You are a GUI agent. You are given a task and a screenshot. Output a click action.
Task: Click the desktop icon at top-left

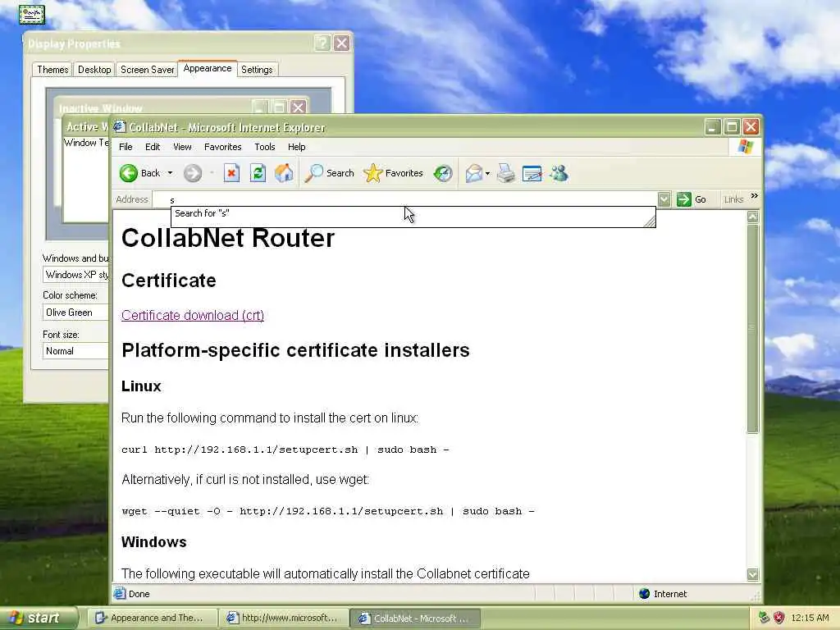coord(32,14)
